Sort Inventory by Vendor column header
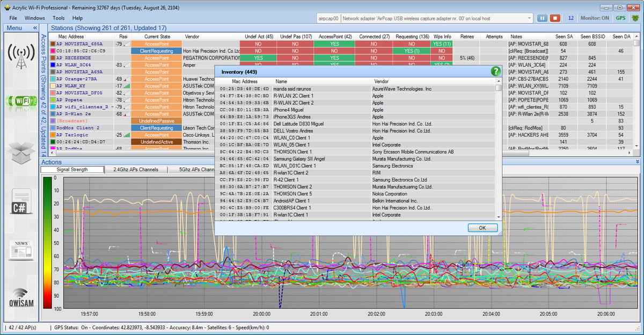Viewport: 644px width, 335px height. (x=433, y=81)
